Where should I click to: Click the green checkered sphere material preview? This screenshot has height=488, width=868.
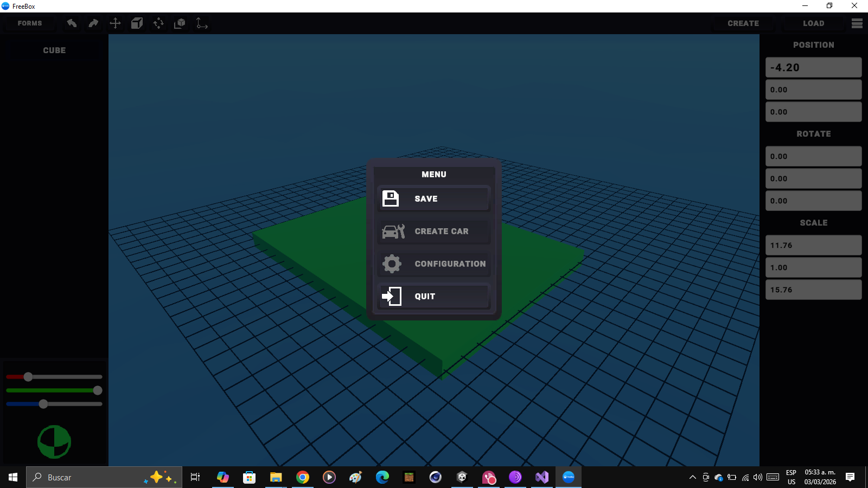coord(54,441)
